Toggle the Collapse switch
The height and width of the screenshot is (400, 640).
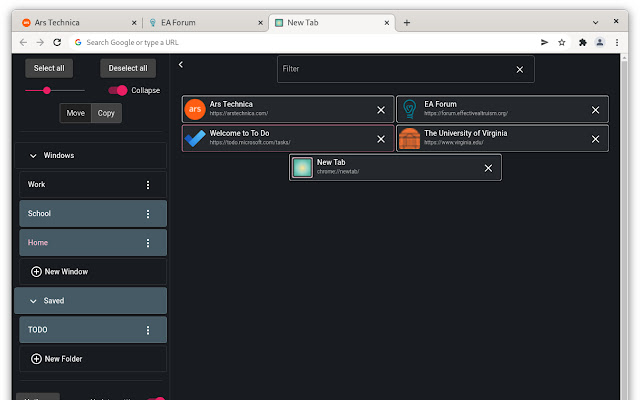118,90
